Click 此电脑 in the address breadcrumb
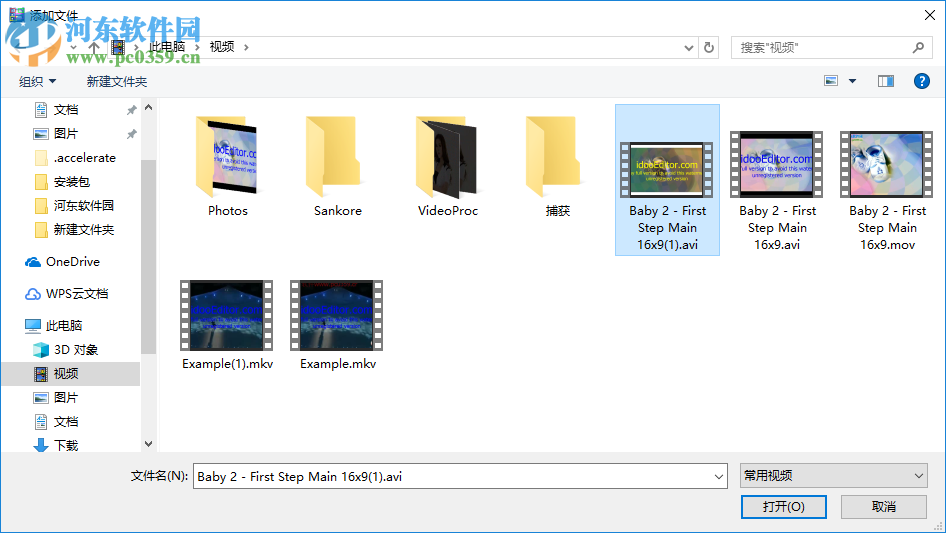The image size is (946, 533). pyautogui.click(x=167, y=47)
